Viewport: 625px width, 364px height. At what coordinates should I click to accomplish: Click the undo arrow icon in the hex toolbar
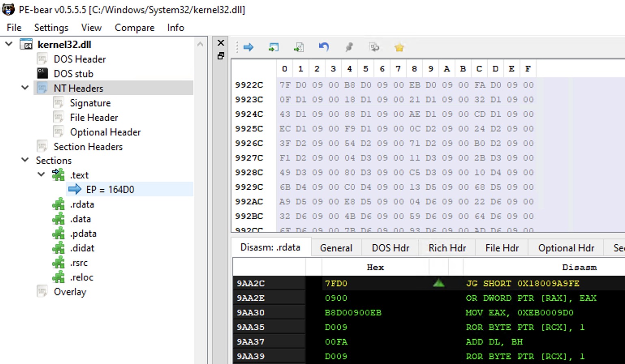pos(323,47)
